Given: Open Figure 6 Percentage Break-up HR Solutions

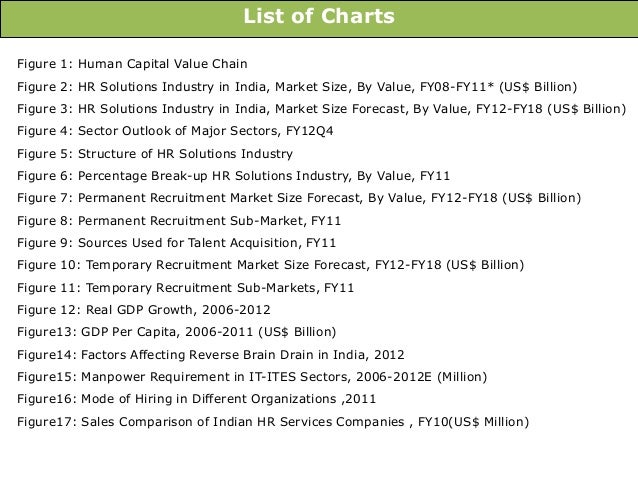Looking at the screenshot, I should coord(234,176).
